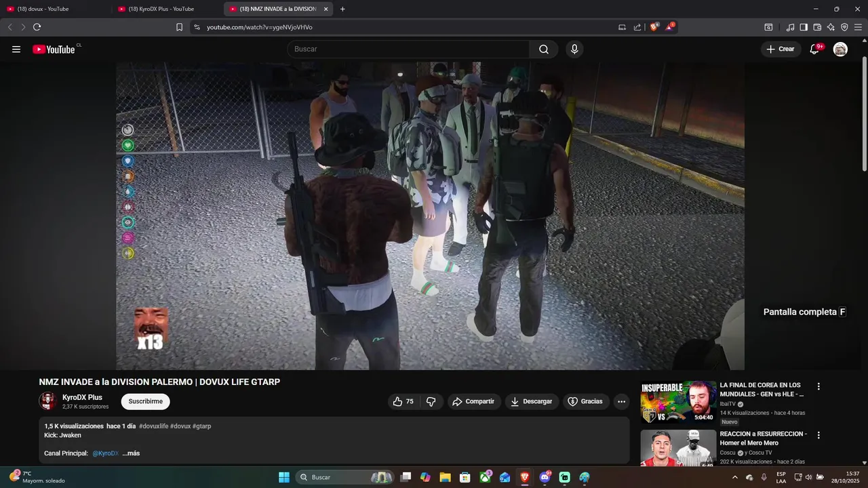Open a new browser tab
This screenshot has height=488, width=868.
342,9
